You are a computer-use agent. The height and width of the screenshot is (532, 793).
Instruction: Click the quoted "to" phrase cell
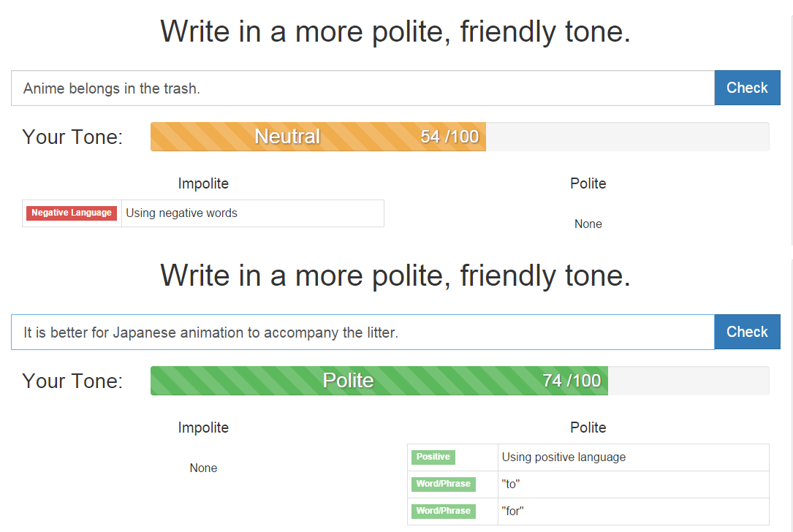tap(633, 484)
